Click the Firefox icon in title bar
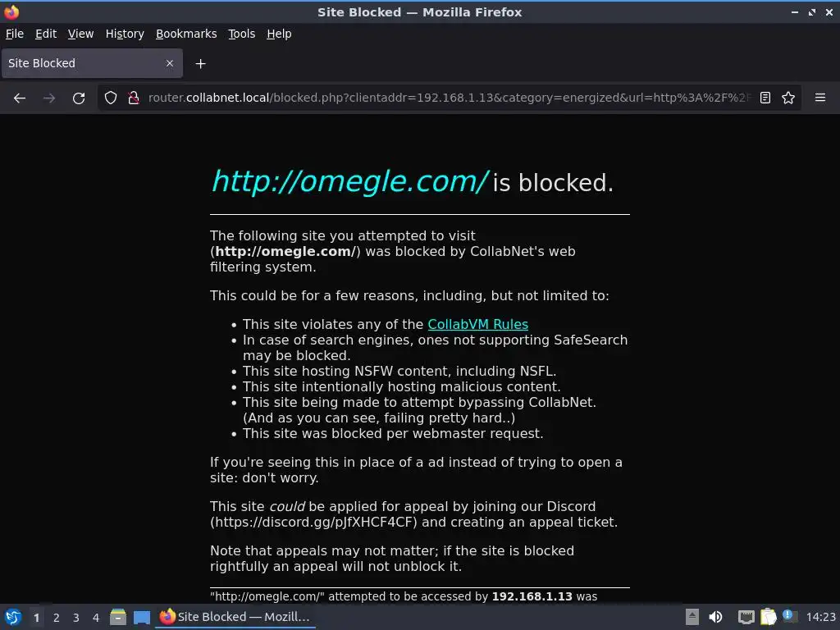This screenshot has height=630, width=840. (11, 11)
